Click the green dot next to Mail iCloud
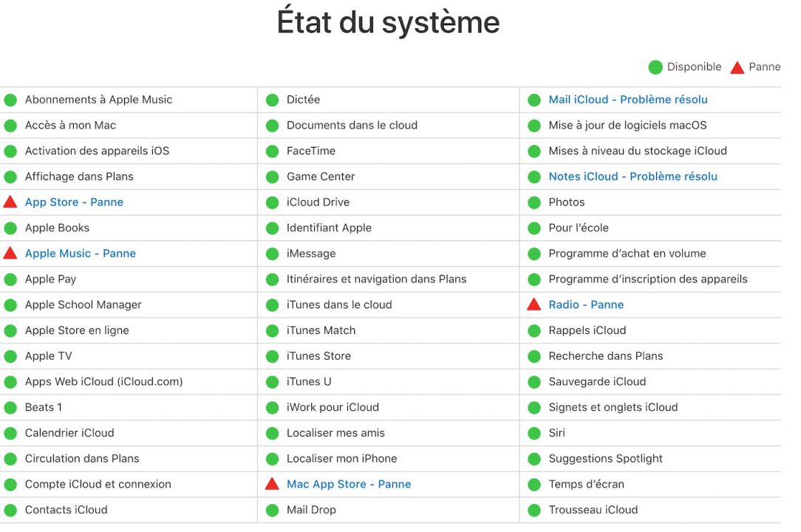801x532 pixels. [534, 100]
